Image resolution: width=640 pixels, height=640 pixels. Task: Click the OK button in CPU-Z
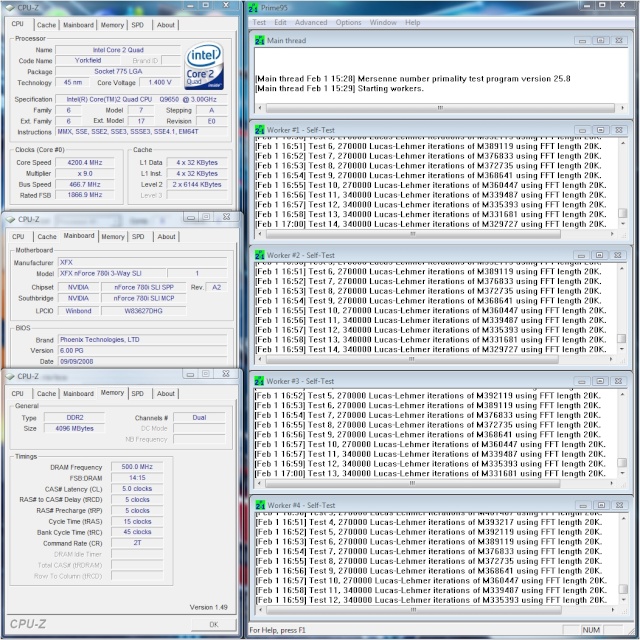pyautogui.click(x=214, y=624)
